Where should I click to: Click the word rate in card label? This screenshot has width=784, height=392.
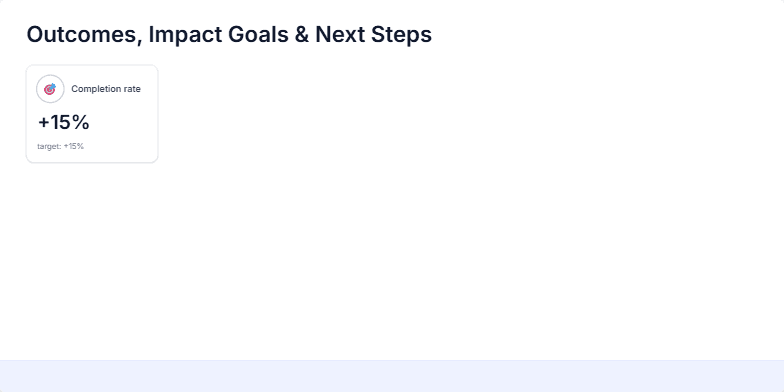pyautogui.click(x=132, y=89)
